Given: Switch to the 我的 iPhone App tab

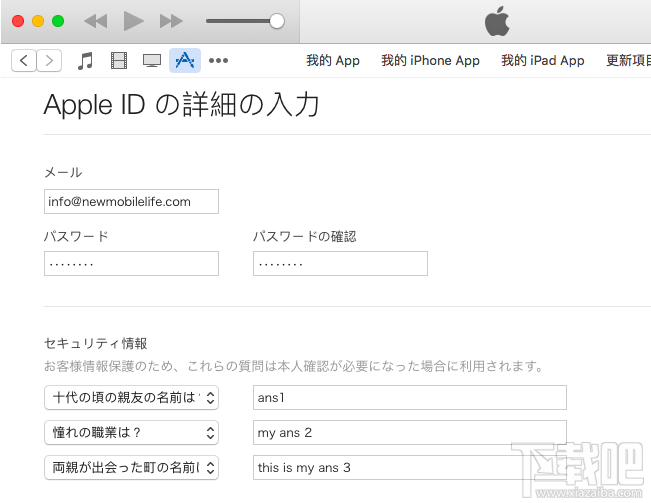Looking at the screenshot, I should [x=431, y=61].
